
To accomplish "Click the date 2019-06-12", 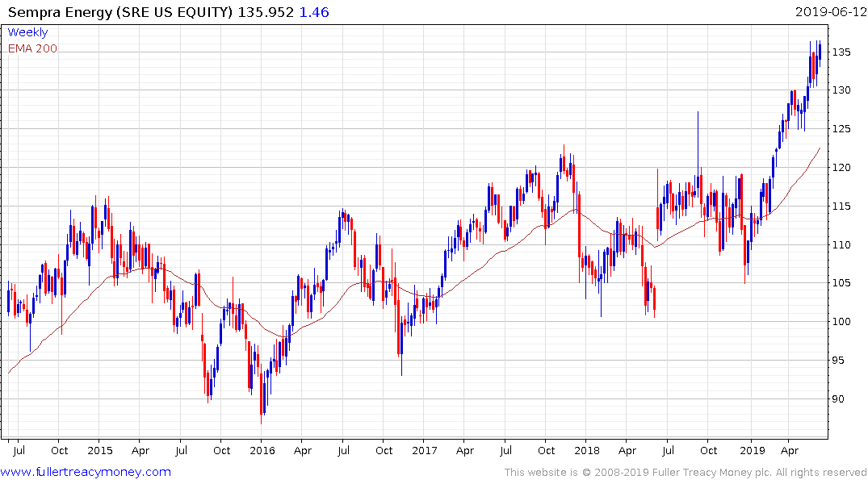I will (831, 12).
